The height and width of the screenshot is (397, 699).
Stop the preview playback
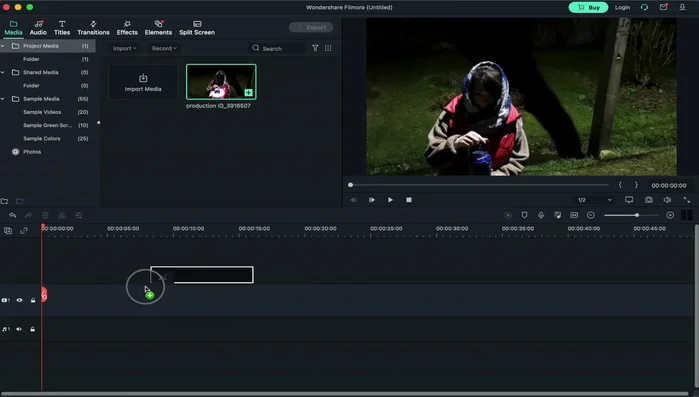[409, 200]
